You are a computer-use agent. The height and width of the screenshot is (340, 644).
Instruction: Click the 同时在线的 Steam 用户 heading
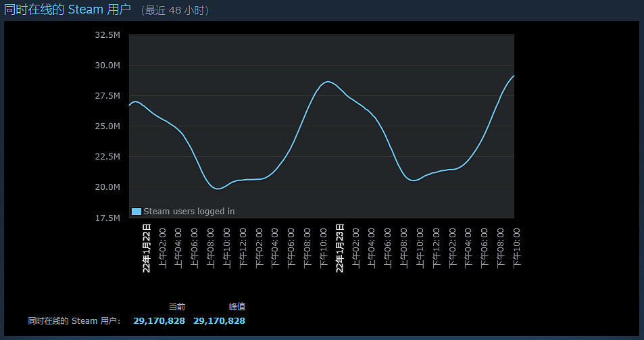(x=68, y=9)
